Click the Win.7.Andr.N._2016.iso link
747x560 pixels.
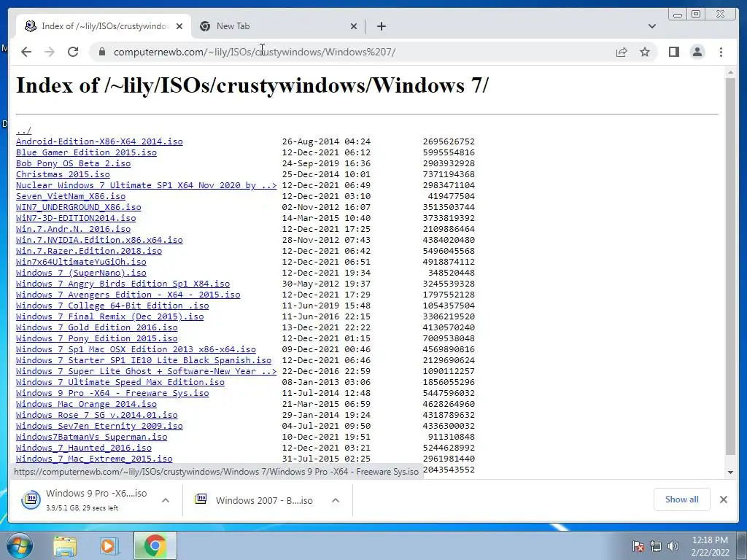pyautogui.click(x=73, y=229)
